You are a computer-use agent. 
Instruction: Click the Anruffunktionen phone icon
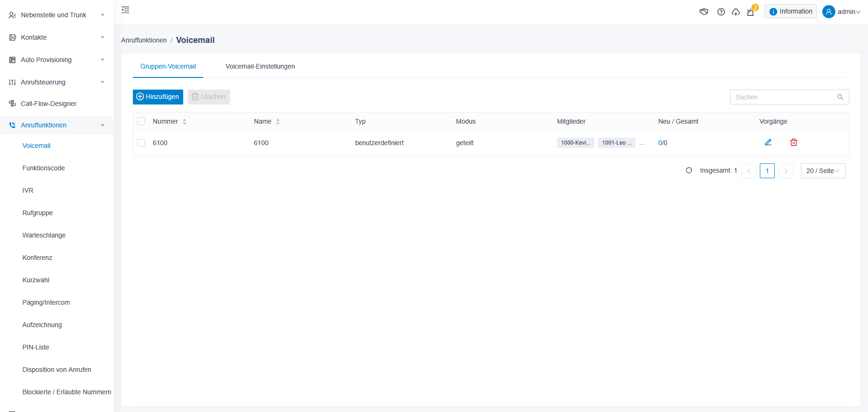pyautogui.click(x=13, y=125)
